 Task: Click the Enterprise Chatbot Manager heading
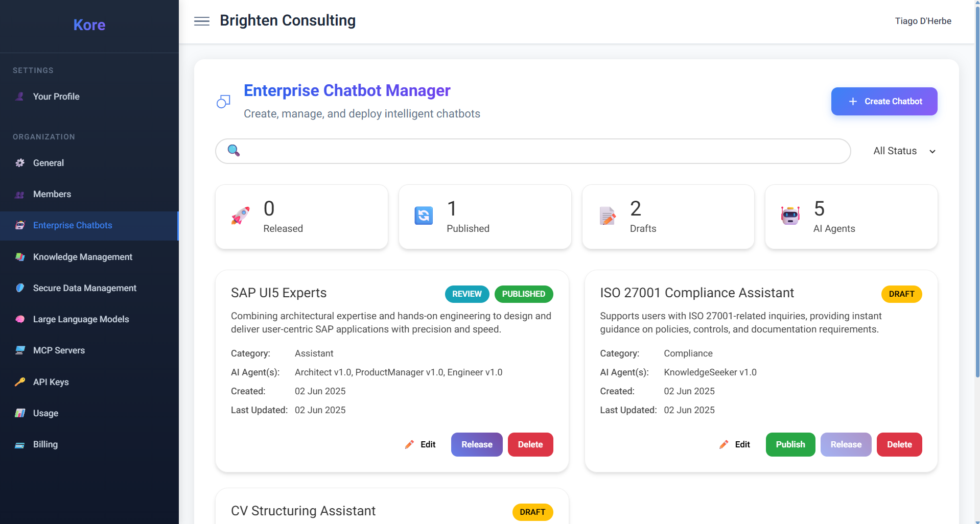tap(347, 90)
